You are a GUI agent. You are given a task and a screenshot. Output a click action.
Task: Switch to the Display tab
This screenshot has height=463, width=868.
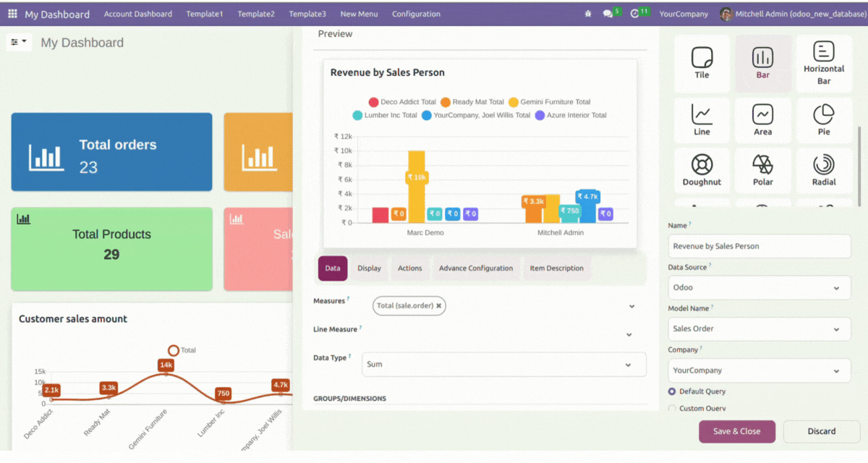pos(369,268)
